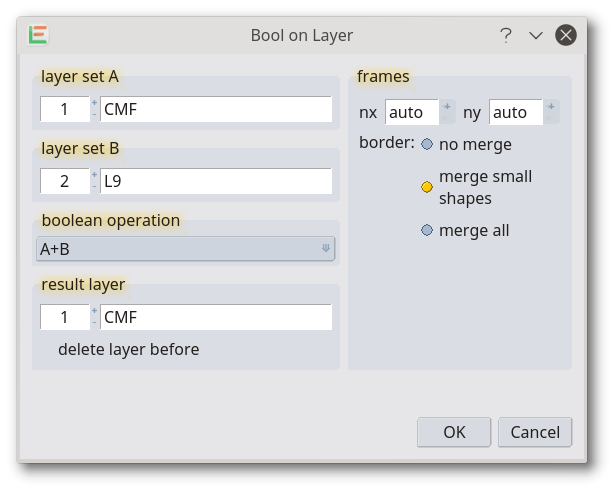Increase the result layer number

(94, 311)
